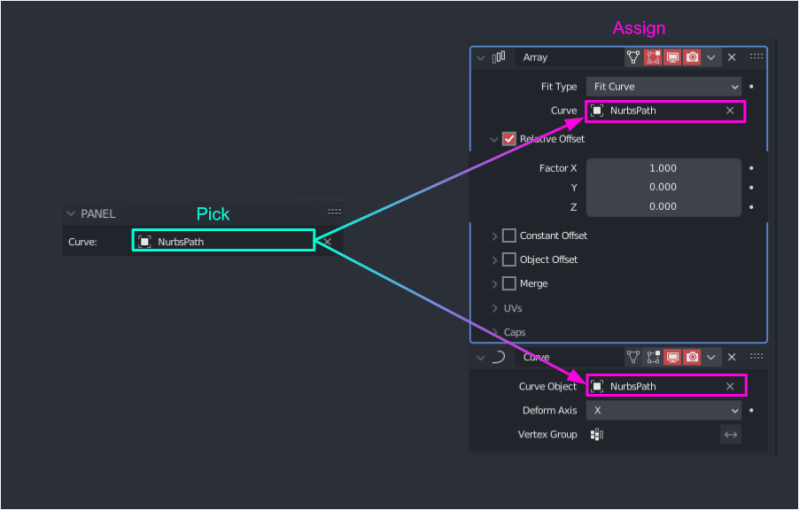Collapse the Array modifier panel
The image size is (799, 510).
[x=480, y=58]
